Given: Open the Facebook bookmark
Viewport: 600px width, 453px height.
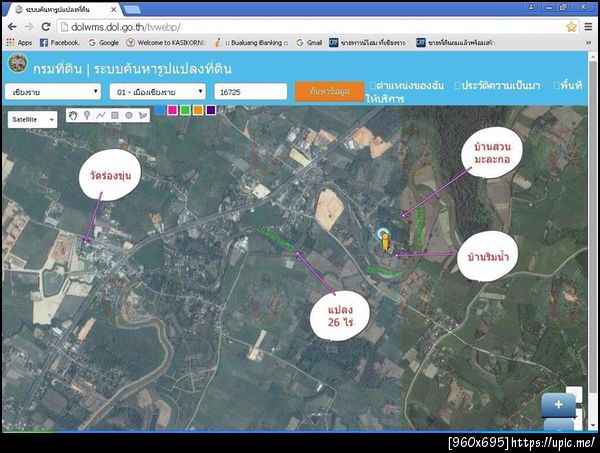Looking at the screenshot, I should (60, 42).
